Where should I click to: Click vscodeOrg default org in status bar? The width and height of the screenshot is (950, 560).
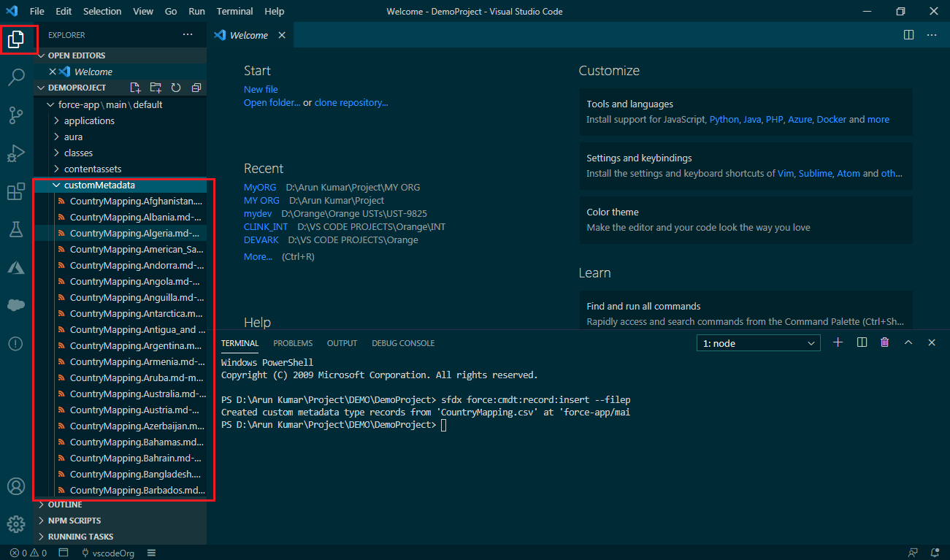(107, 553)
